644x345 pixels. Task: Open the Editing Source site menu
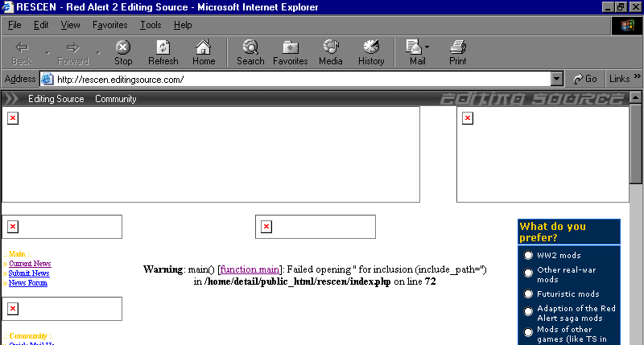(56, 99)
